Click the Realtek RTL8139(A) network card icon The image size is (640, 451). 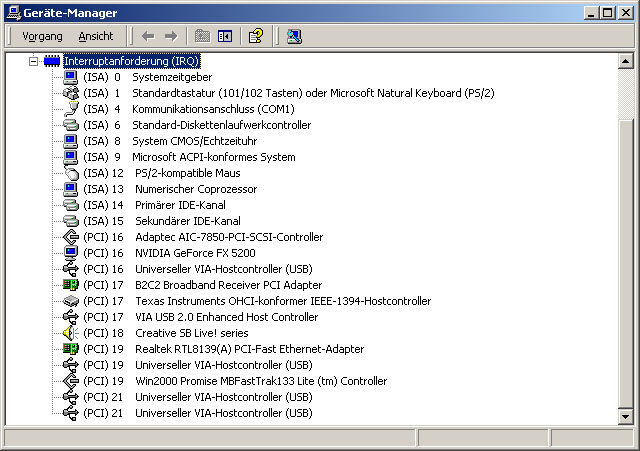pos(71,349)
